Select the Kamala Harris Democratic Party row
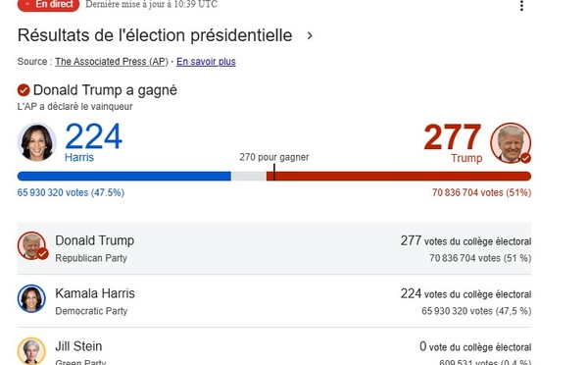The height and width of the screenshot is (365, 588). click(274, 301)
